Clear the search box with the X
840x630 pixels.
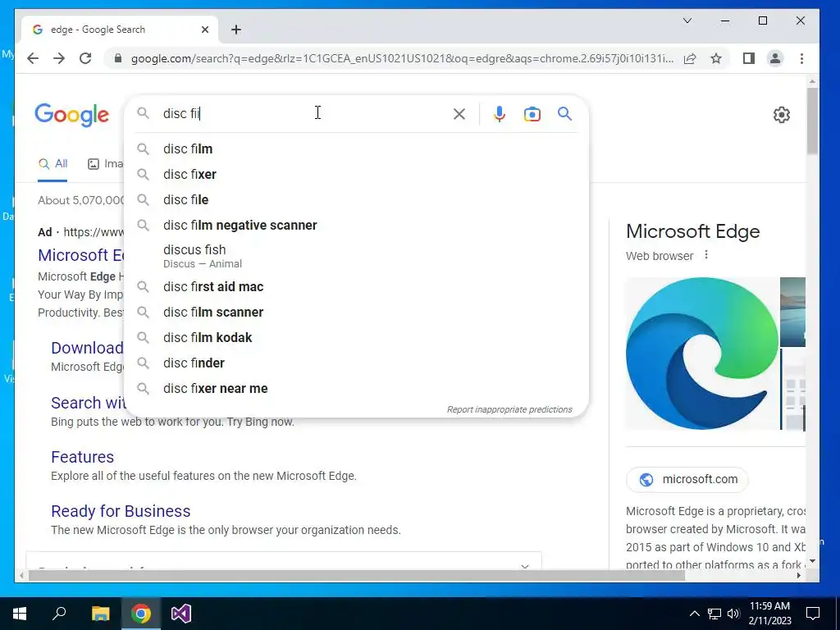(459, 113)
